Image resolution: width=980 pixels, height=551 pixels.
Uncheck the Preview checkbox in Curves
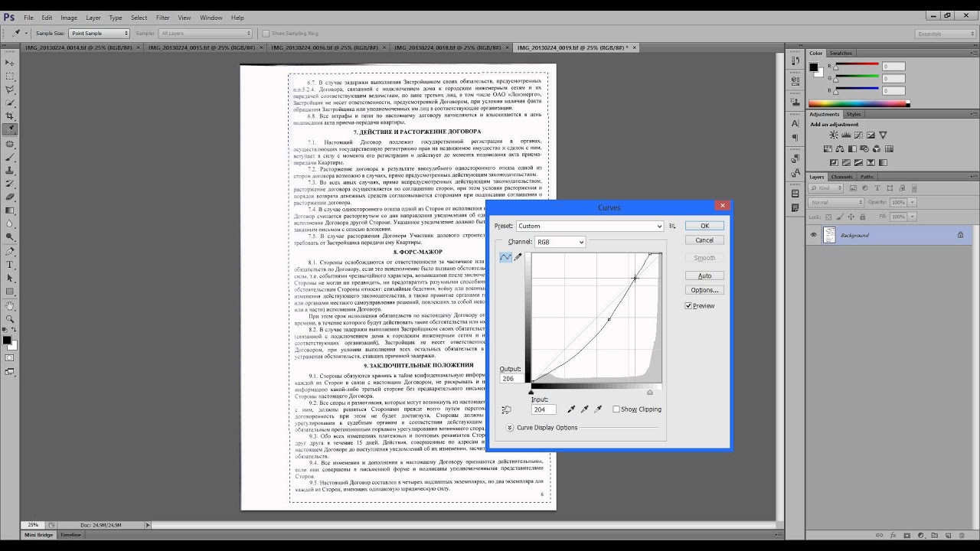pyautogui.click(x=689, y=306)
